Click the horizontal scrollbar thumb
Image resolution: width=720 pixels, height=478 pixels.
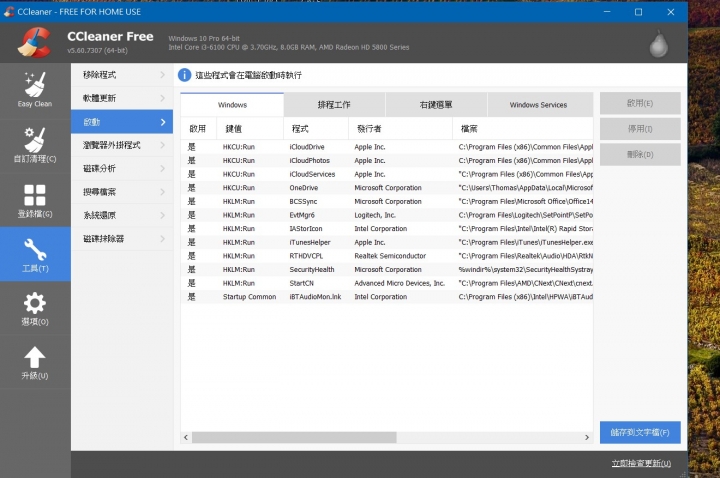click(x=294, y=437)
